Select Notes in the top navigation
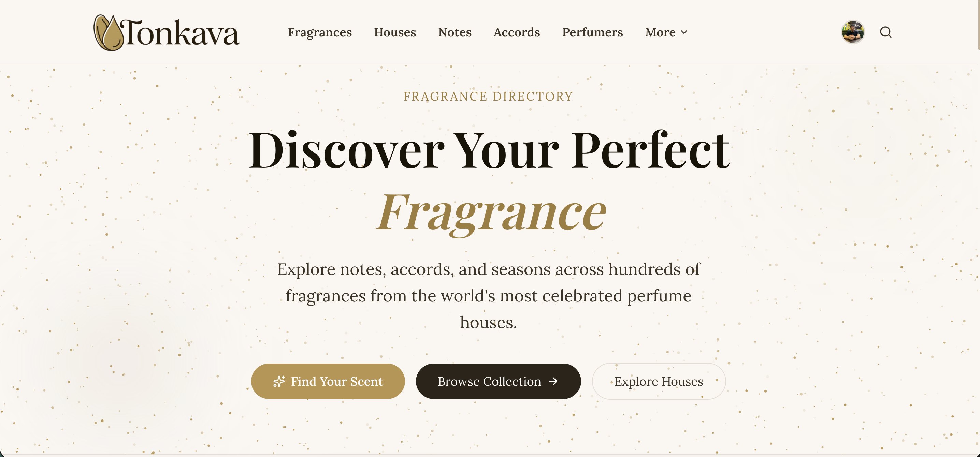 tap(455, 32)
